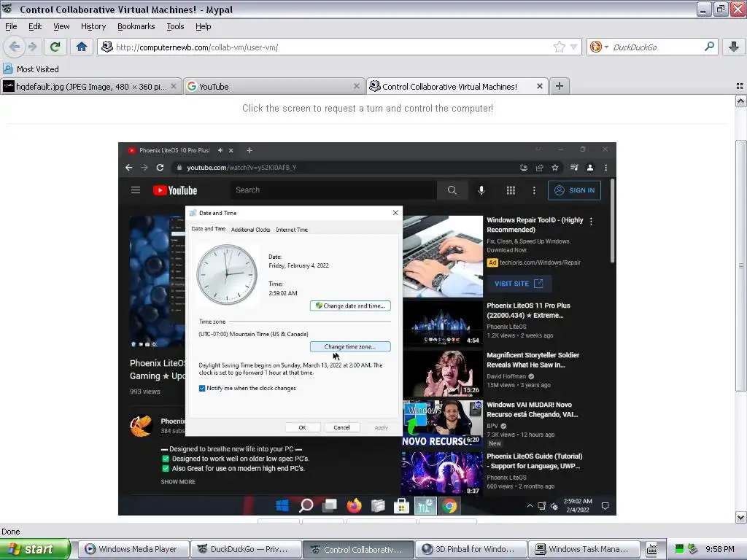Screen dimensions: 747x560
Task: Open the History menu
Action: click(x=93, y=26)
